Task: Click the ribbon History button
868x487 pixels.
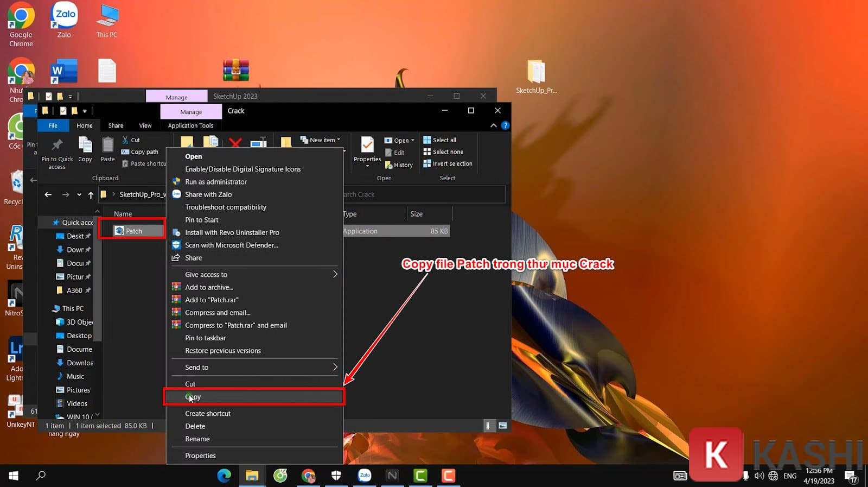Action: 399,165
